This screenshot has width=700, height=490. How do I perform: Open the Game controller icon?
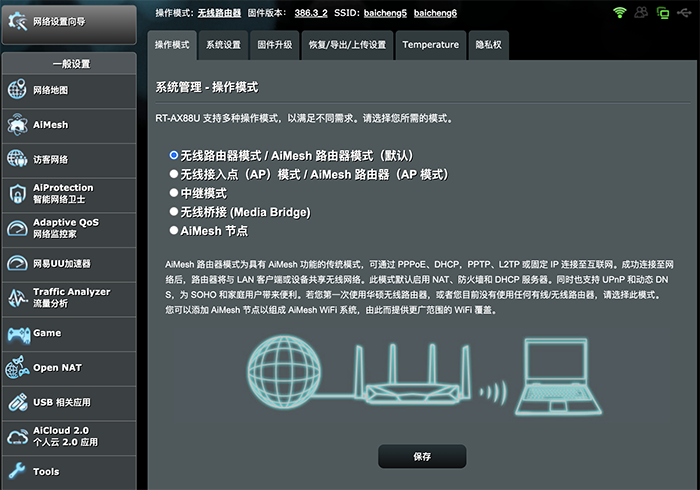18,334
